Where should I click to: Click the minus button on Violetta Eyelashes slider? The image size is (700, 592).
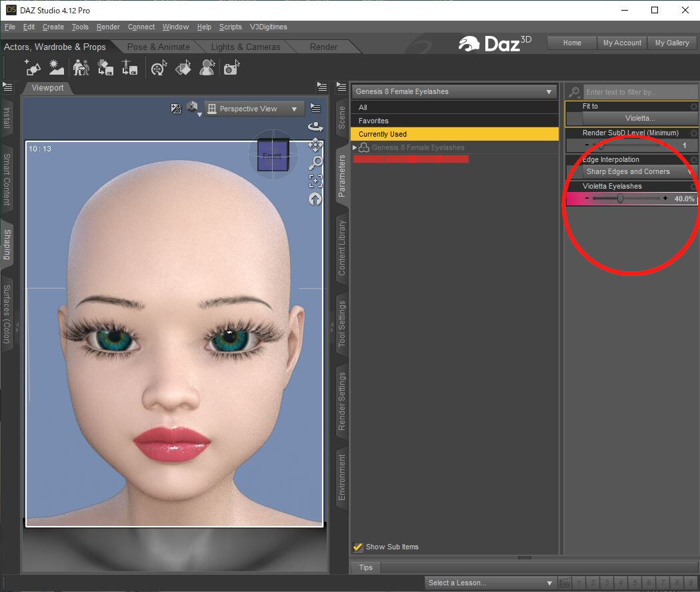pyautogui.click(x=587, y=198)
